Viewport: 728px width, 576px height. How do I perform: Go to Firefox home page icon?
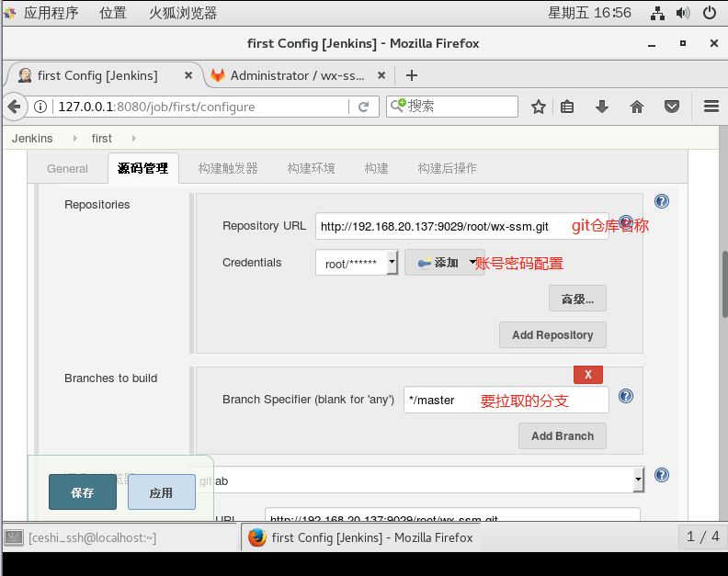pyautogui.click(x=637, y=107)
